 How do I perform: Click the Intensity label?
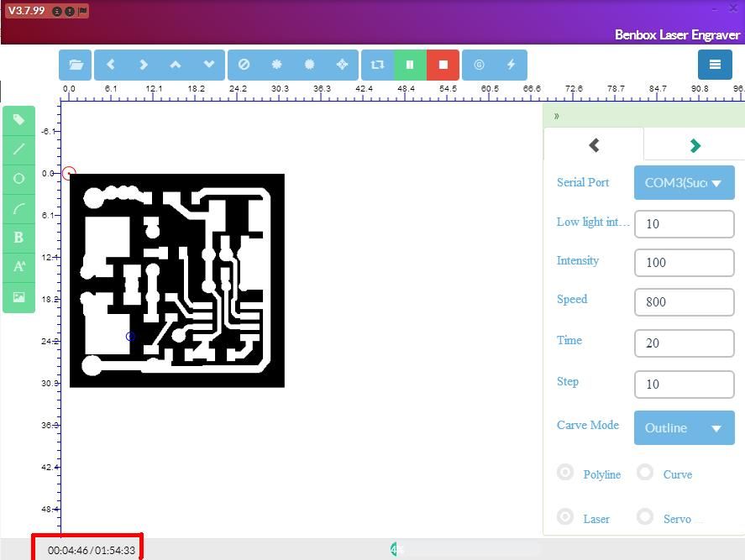[578, 261]
